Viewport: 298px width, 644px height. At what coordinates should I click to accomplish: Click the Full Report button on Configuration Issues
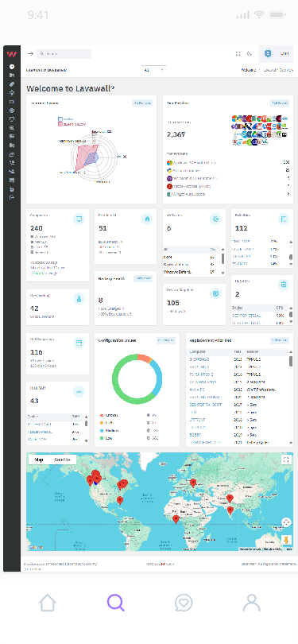(x=166, y=340)
